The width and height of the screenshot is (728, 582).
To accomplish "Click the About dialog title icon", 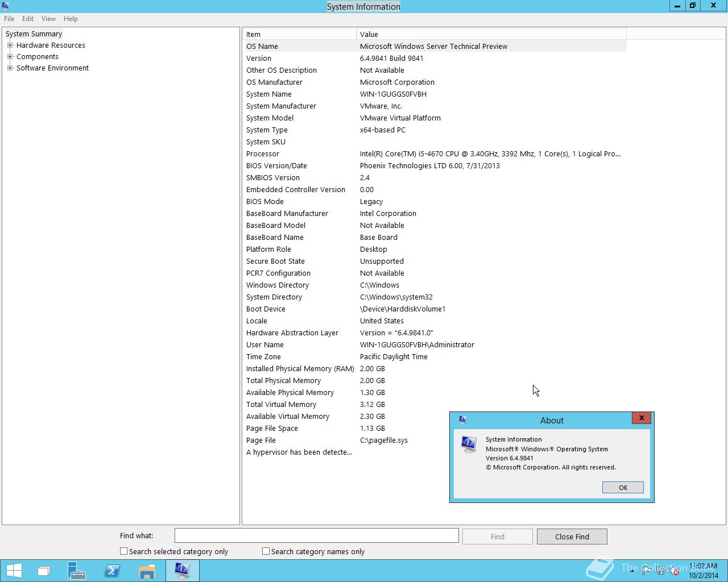I will 462,420.
